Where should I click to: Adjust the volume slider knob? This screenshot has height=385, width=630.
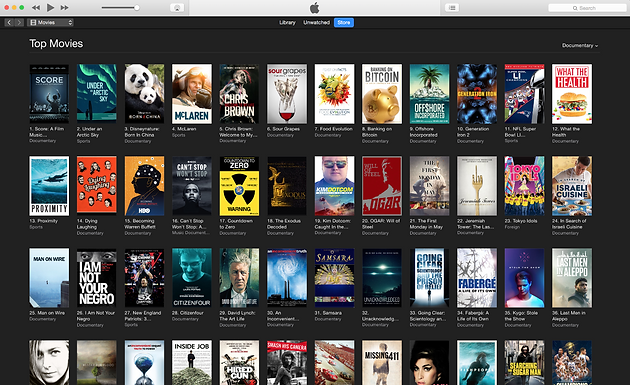[x=137, y=8]
